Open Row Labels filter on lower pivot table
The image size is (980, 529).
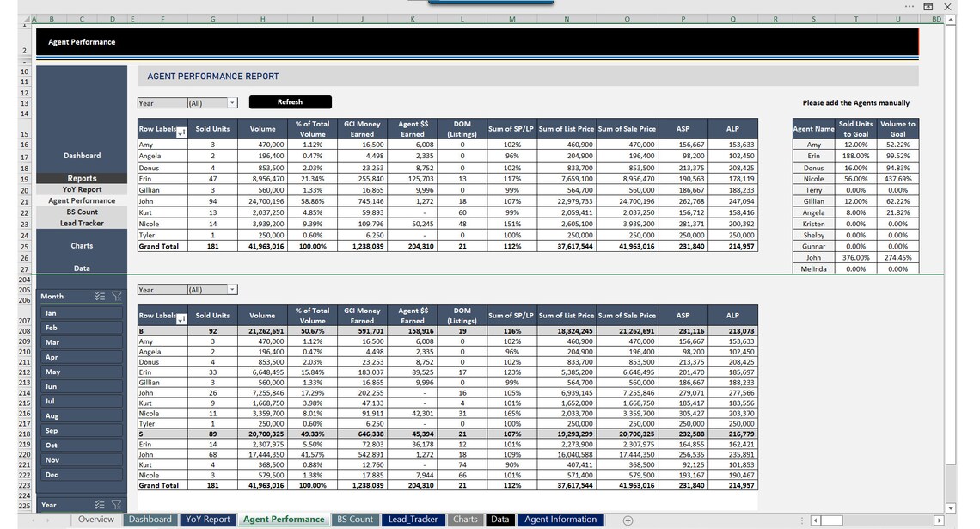tap(181, 318)
